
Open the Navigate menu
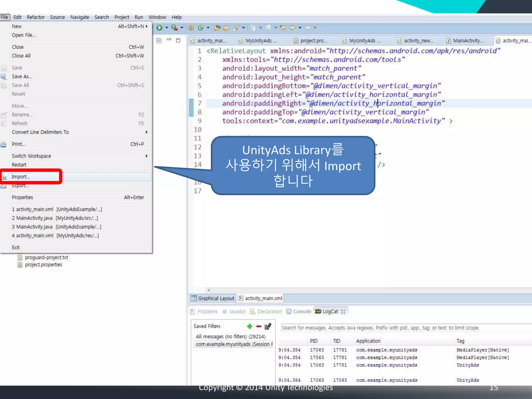pos(79,17)
